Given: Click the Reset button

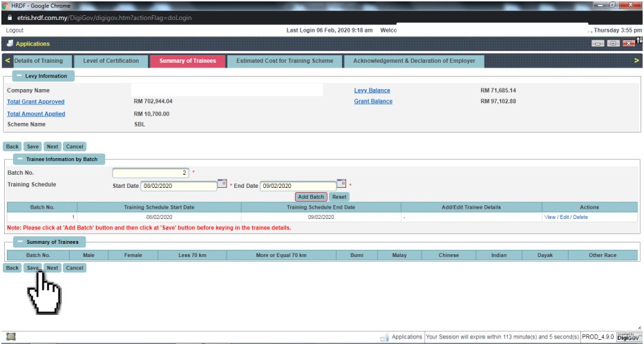Looking at the screenshot, I should (x=339, y=197).
